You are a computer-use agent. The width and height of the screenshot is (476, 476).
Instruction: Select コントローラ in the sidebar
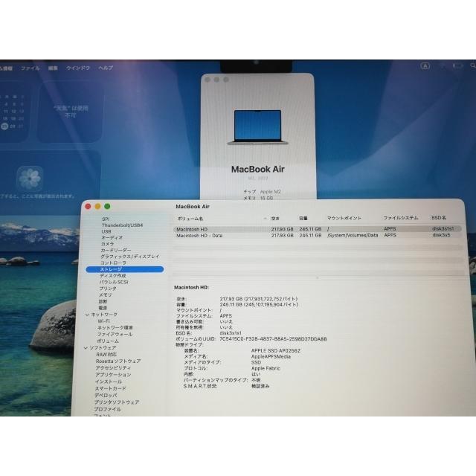tap(113, 263)
